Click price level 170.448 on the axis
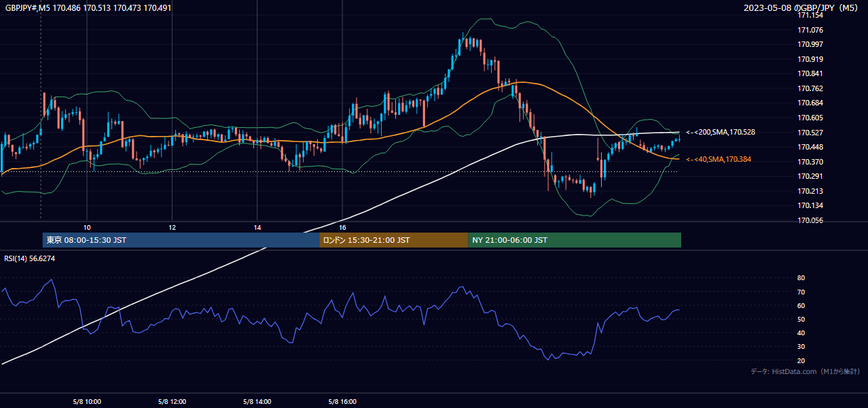The image size is (868, 408). (x=810, y=147)
